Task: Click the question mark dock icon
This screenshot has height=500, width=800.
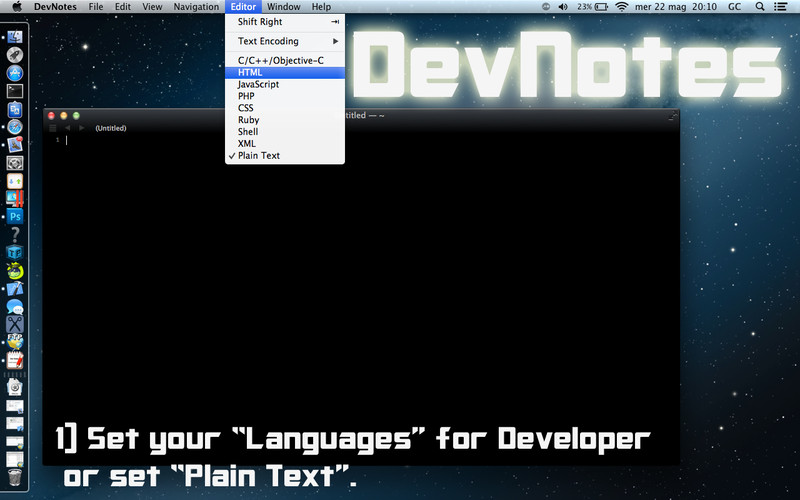Action: click(15, 234)
